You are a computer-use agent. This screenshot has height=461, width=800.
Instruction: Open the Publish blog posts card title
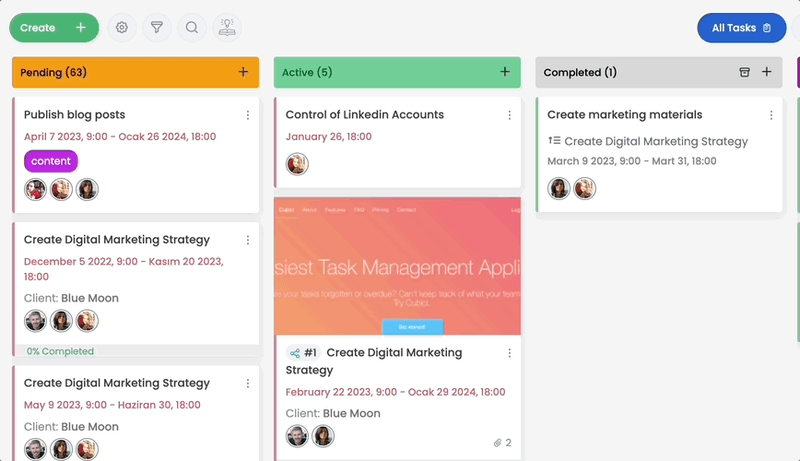click(x=74, y=115)
